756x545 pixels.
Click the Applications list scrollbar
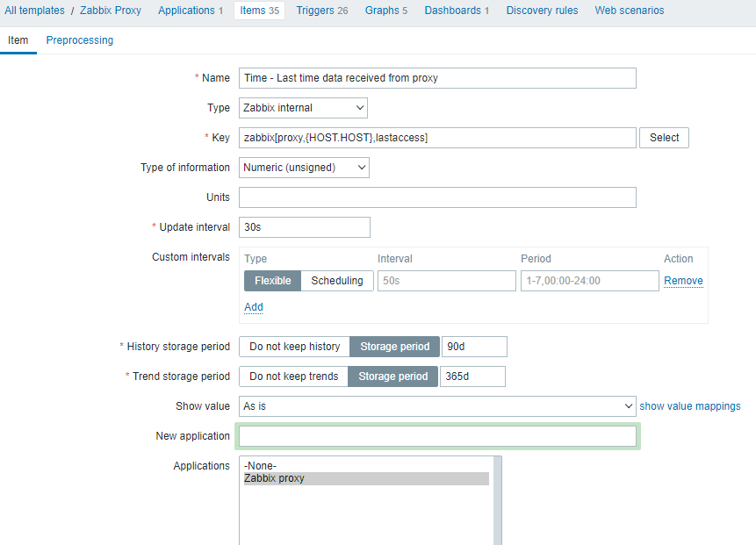(x=497, y=501)
